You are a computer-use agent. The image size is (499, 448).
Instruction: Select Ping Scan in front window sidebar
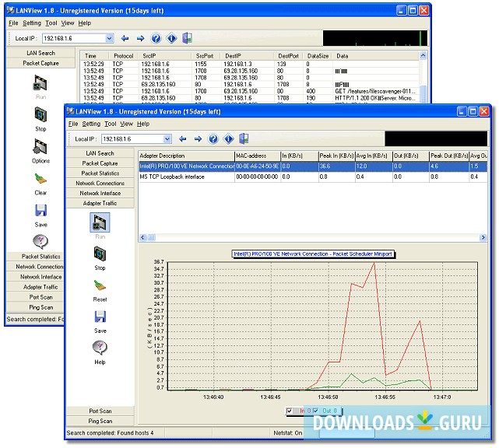(x=100, y=421)
